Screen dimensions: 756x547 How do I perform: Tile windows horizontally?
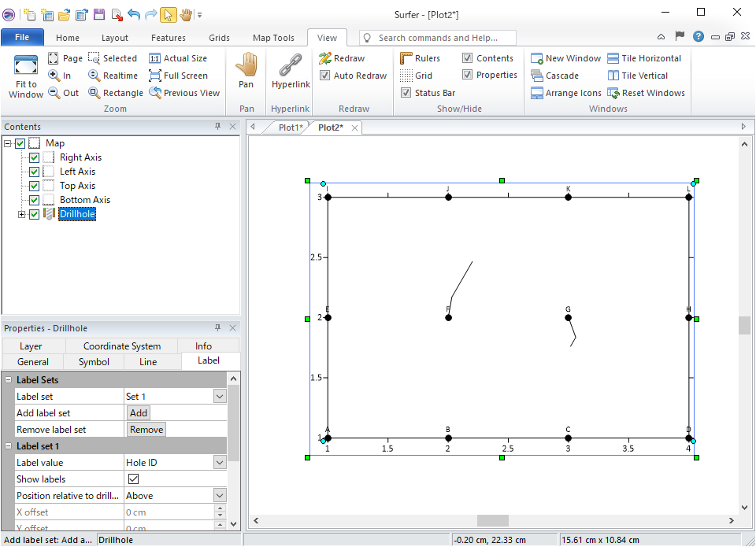pos(613,58)
